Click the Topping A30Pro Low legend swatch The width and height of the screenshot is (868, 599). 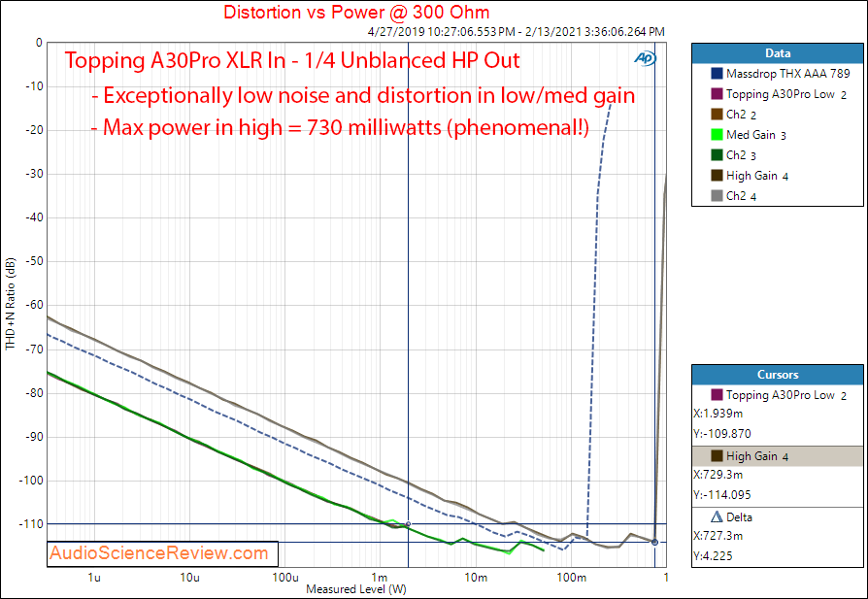click(x=717, y=94)
